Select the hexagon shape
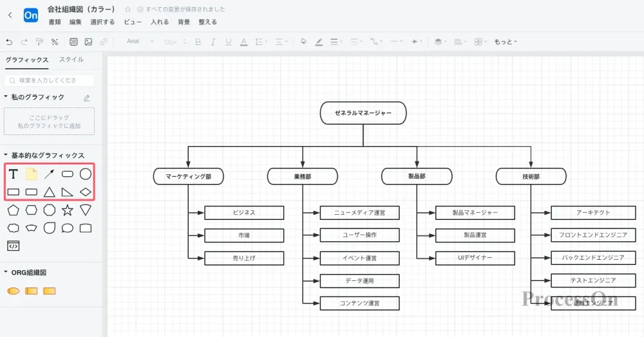 coord(31,210)
